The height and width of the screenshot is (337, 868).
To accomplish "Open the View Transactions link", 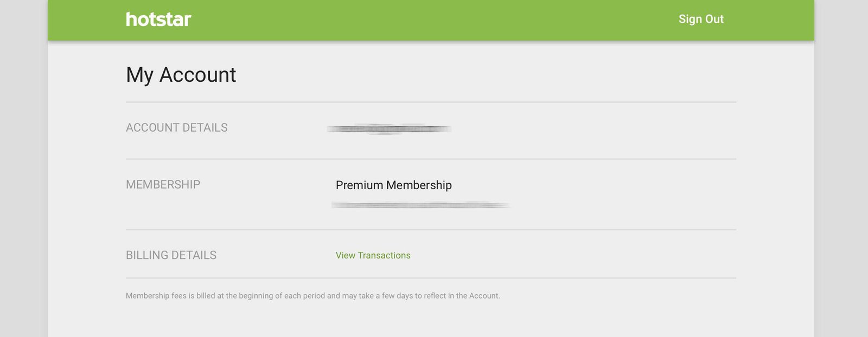I will (373, 255).
